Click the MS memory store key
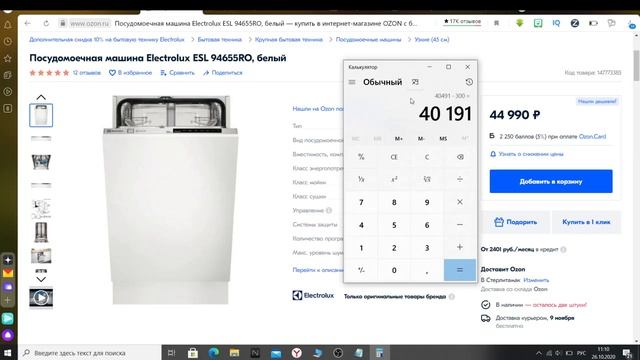640x360 pixels. pyautogui.click(x=443, y=139)
